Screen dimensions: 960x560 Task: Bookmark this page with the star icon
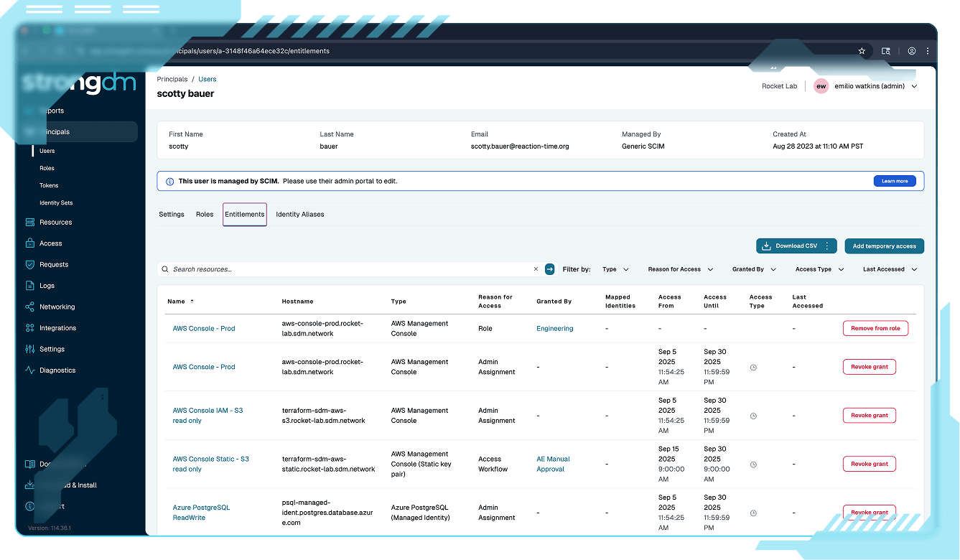[862, 51]
